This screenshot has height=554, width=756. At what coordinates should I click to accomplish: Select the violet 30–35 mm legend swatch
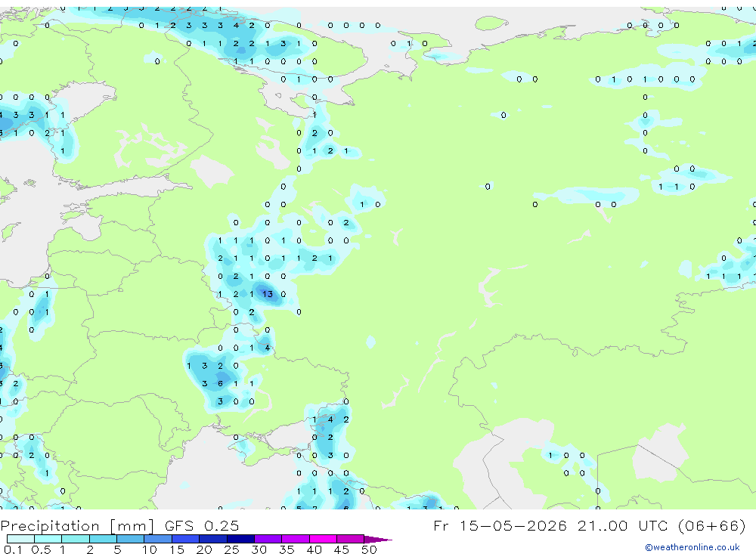coord(268,539)
